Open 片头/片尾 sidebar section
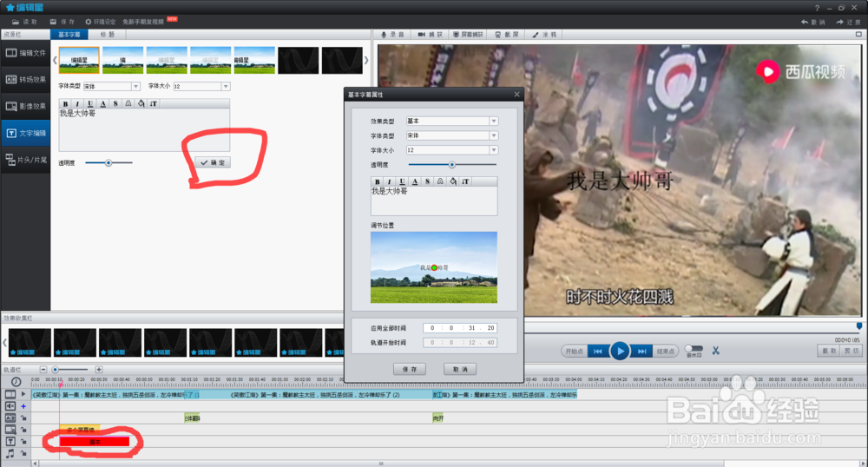Screen dimensions: 868x467 click(25, 160)
